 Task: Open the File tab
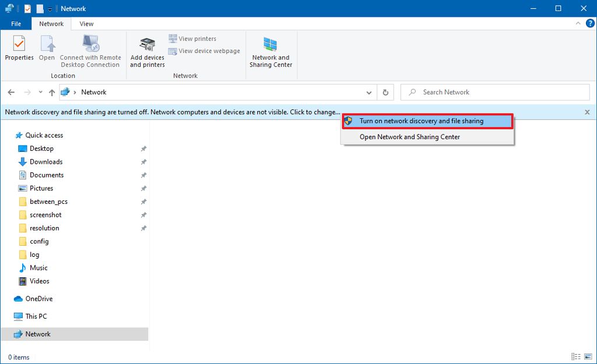coord(16,23)
